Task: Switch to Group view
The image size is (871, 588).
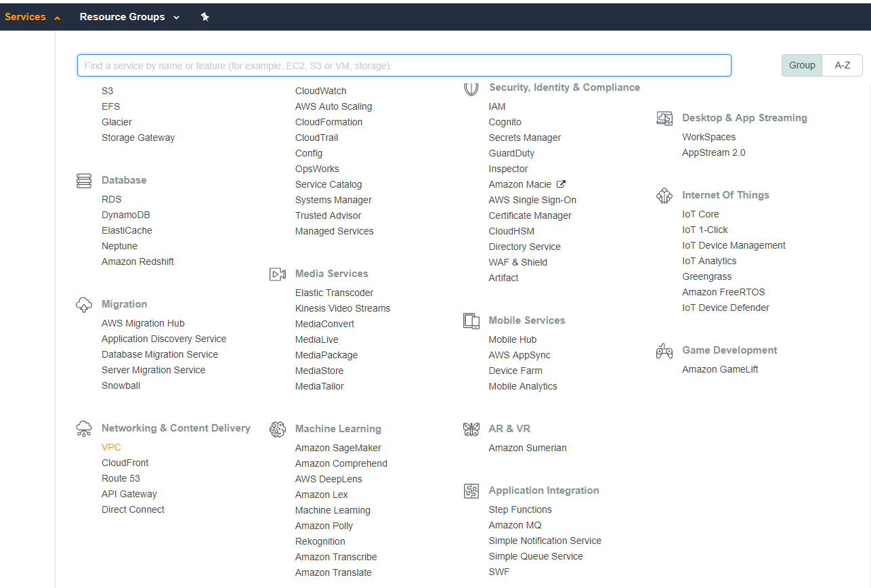Action: click(802, 65)
